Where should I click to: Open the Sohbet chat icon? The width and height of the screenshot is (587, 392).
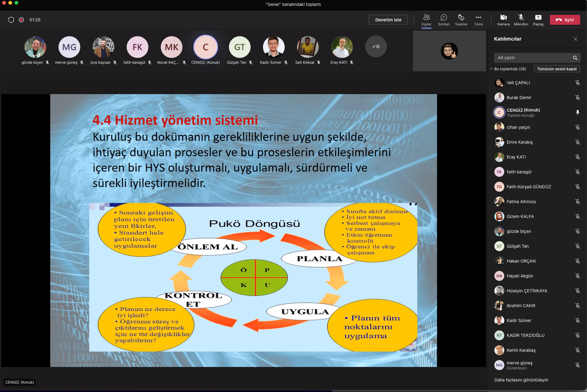[444, 18]
